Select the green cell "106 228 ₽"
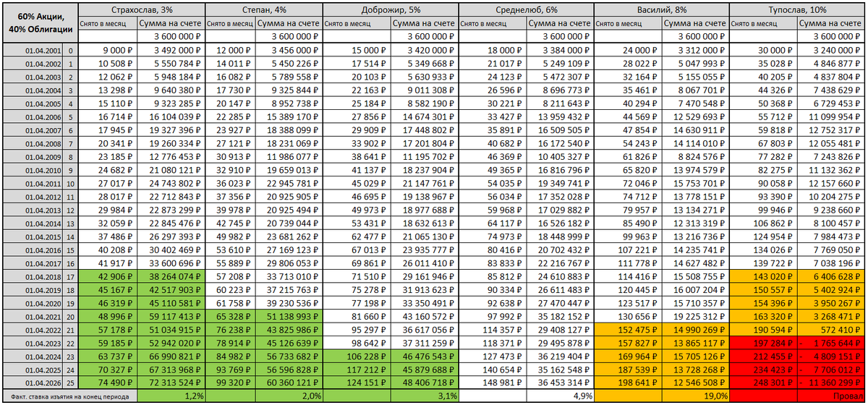 [357, 355]
